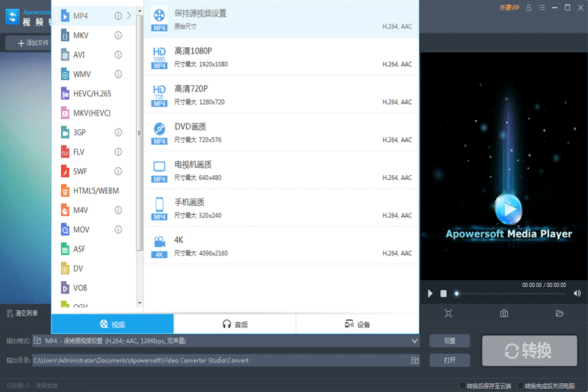Click the play button in media player
588x392 pixels.
tap(431, 293)
